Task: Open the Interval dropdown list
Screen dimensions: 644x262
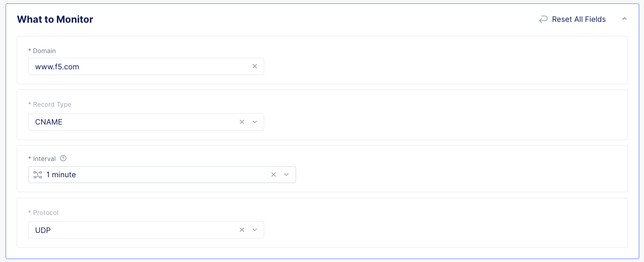Action: [286, 175]
